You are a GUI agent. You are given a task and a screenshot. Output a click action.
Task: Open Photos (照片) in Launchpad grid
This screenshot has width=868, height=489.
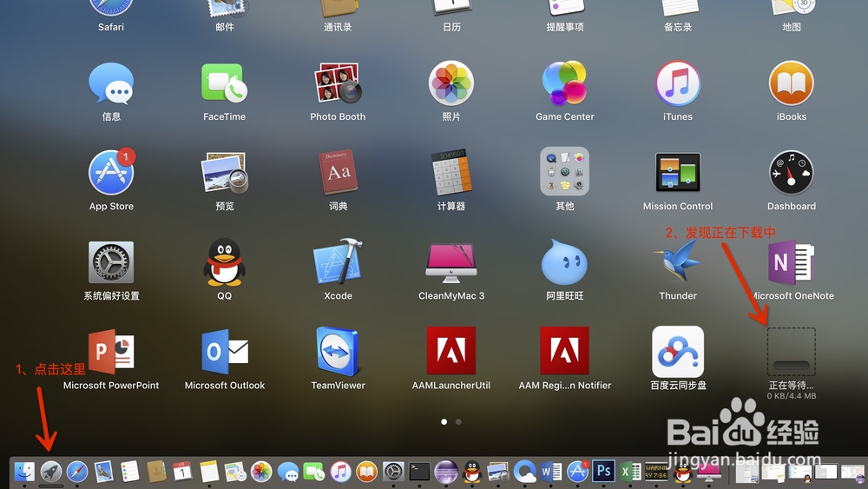[451, 83]
